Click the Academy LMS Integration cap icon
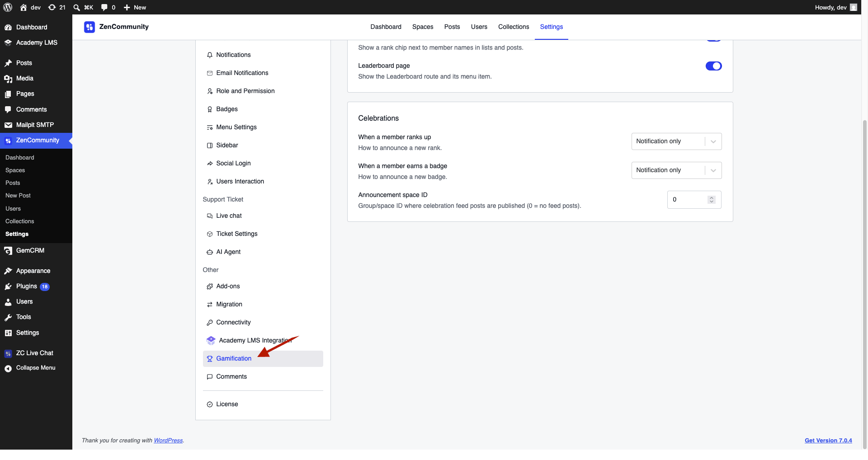 211,341
